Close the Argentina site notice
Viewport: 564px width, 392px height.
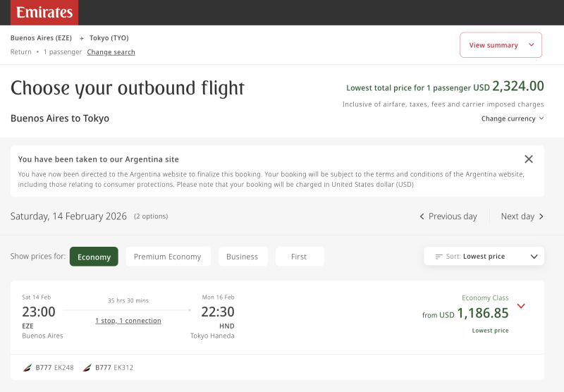click(529, 159)
